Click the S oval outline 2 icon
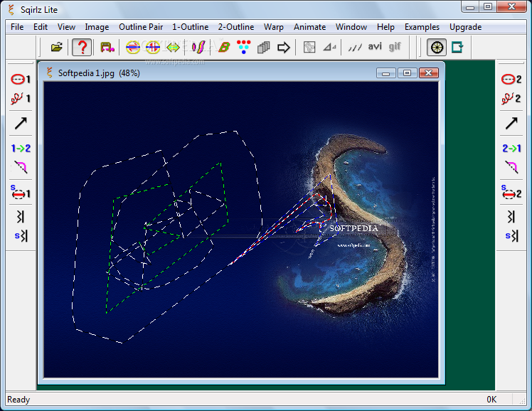Viewport: 532px width, 411px height. click(511, 192)
